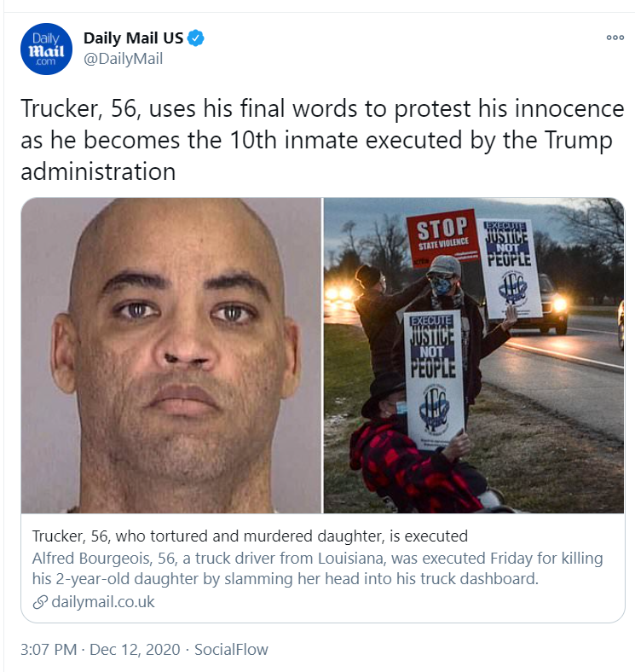635x672 pixels.
Task: Click the tweet's first line about final words
Action: (x=322, y=108)
